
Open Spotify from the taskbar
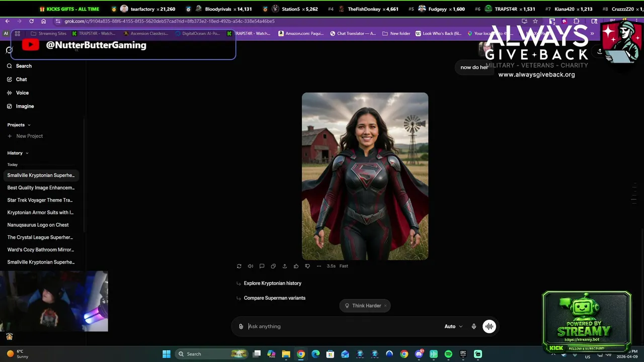pyautogui.click(x=448, y=354)
